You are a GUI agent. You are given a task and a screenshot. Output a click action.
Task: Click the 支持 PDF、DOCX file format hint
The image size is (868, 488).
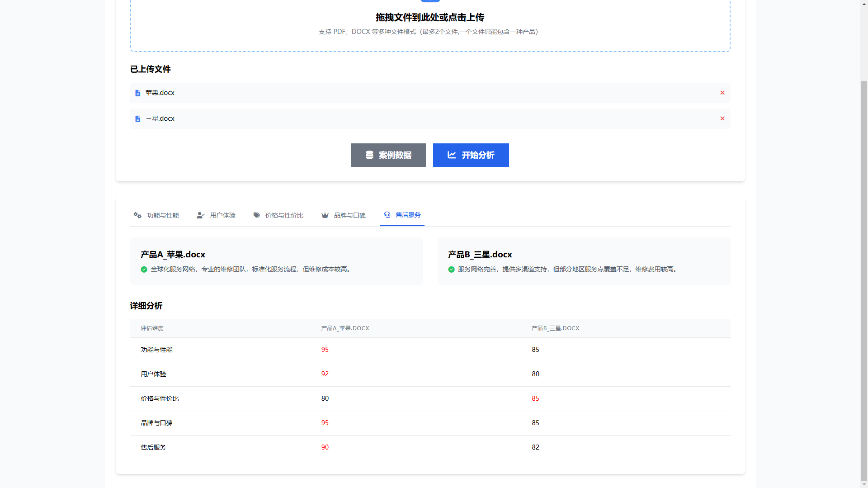click(x=429, y=32)
